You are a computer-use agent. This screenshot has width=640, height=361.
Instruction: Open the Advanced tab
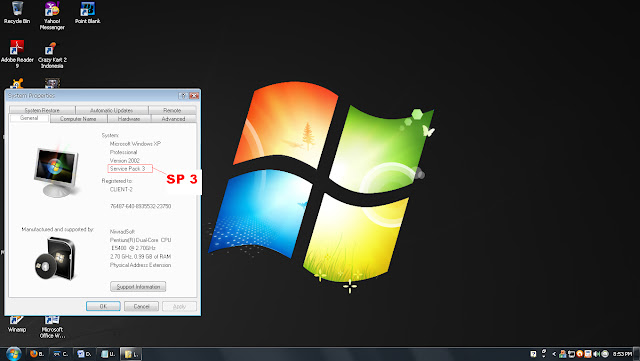click(x=173, y=119)
